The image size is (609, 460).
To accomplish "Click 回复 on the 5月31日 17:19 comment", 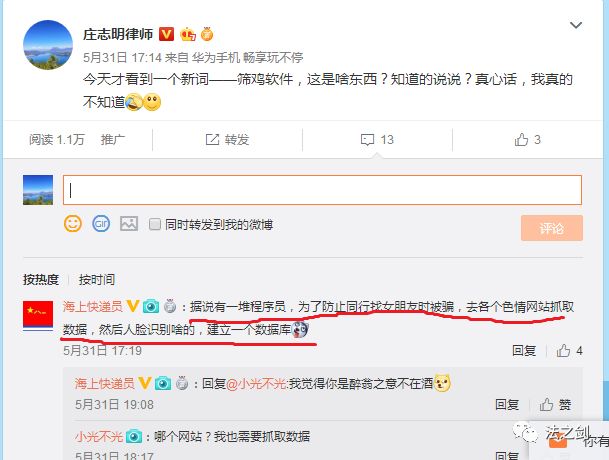I will (x=524, y=350).
